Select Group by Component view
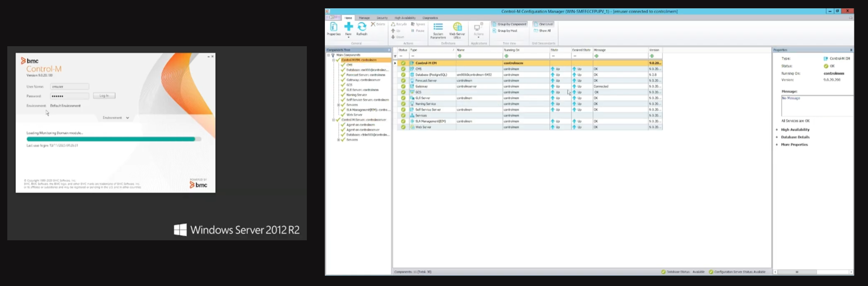 [510, 24]
